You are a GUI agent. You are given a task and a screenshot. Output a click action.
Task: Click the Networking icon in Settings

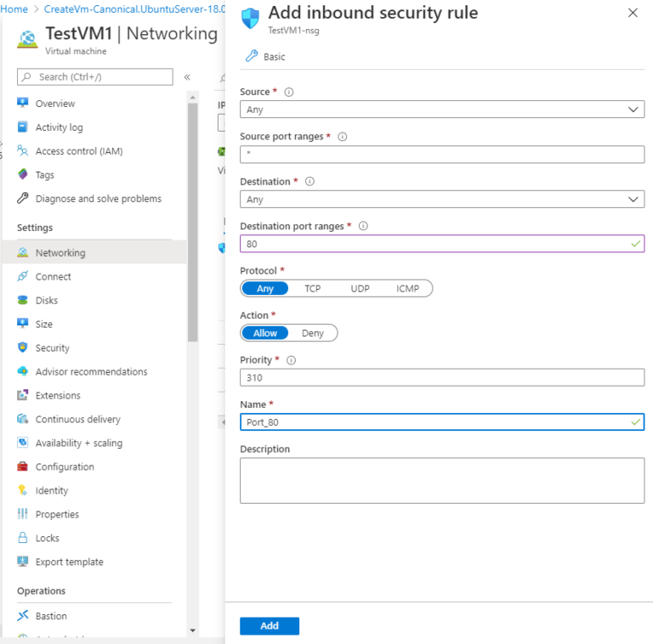(22, 252)
